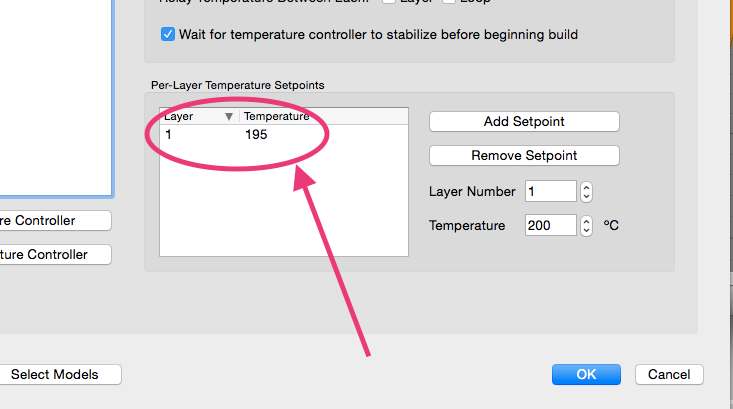Focus the Layer Number input field
The image size is (733, 409).
click(551, 191)
